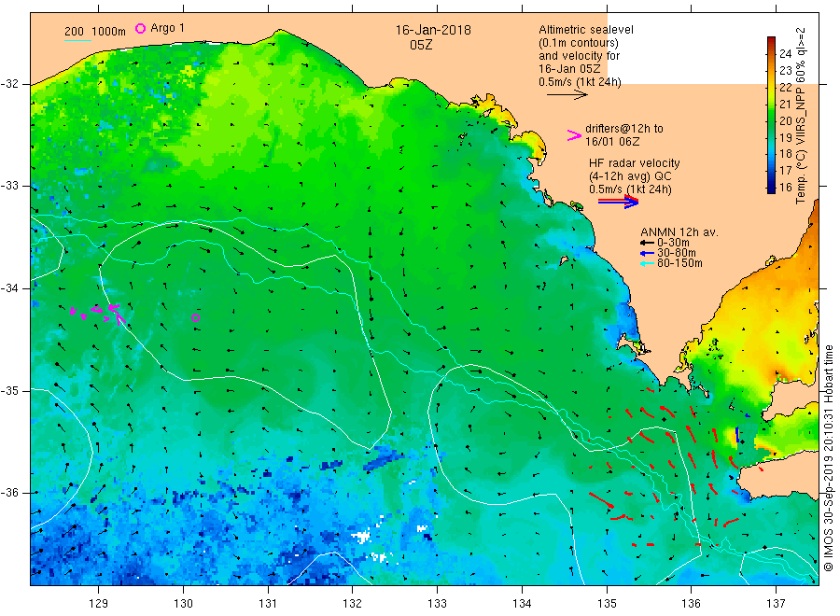This screenshot has height=616, width=840.
Task: Click the black 0-30m ANMN arrow
Action: tap(647, 243)
